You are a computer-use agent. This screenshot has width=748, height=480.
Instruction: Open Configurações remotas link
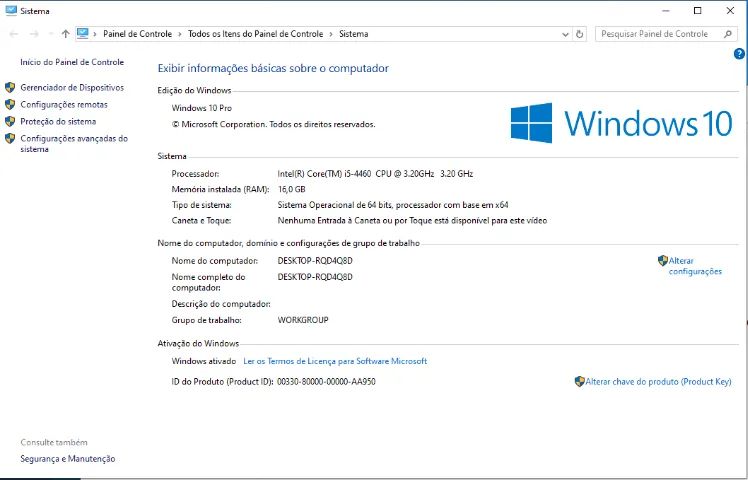coord(64,104)
